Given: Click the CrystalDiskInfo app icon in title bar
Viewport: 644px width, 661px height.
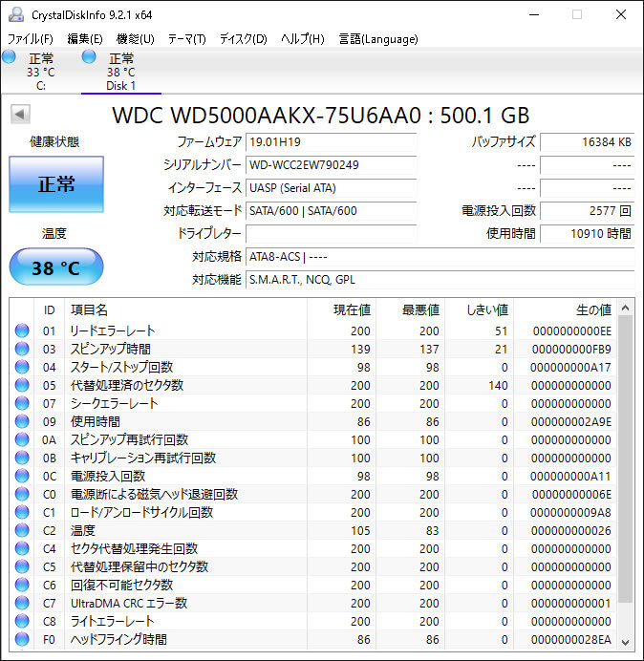Looking at the screenshot, I should pyautogui.click(x=16, y=14).
